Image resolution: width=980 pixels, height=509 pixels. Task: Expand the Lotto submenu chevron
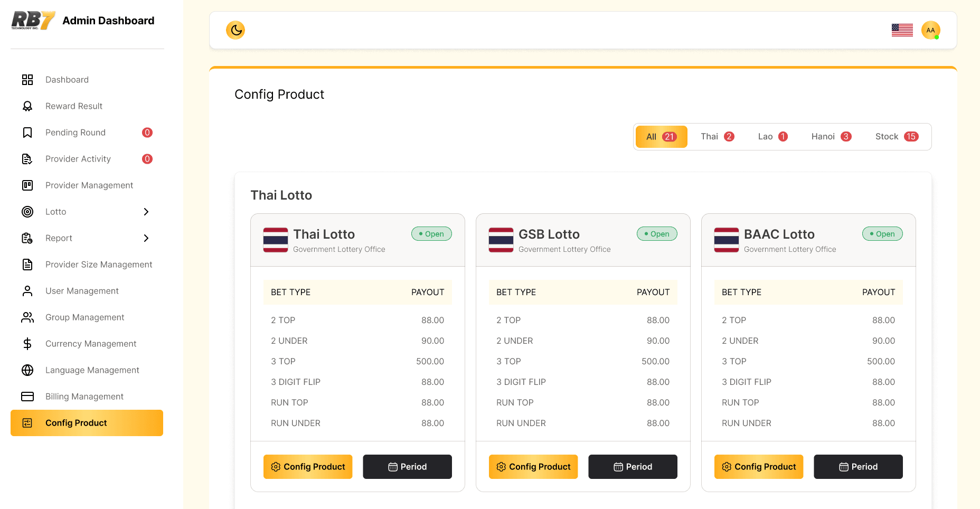coord(146,212)
